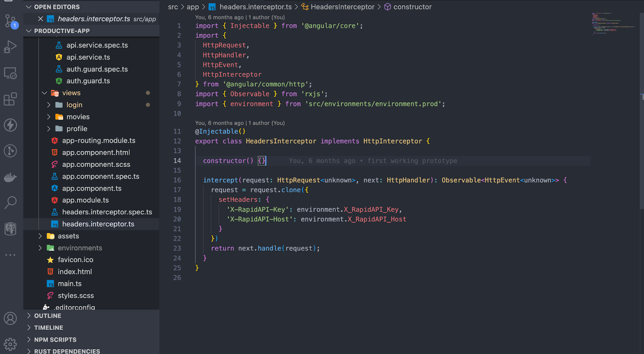Click line number 16 in the gutter

(x=177, y=180)
